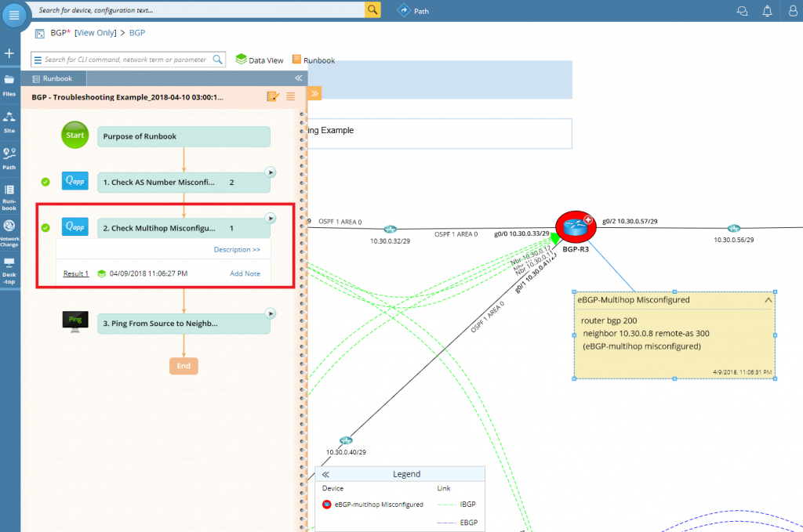Click the green Start node
This screenshot has width=803, height=532.
(x=75, y=135)
